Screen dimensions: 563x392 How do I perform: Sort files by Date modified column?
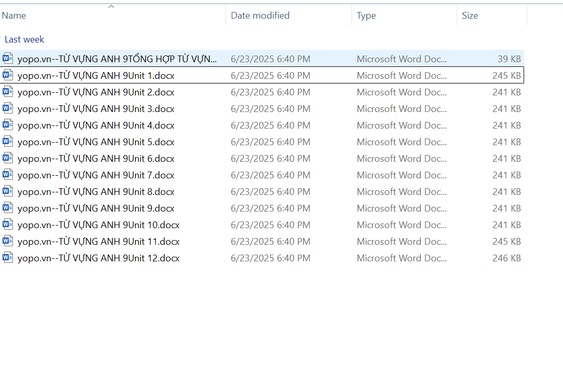260,16
